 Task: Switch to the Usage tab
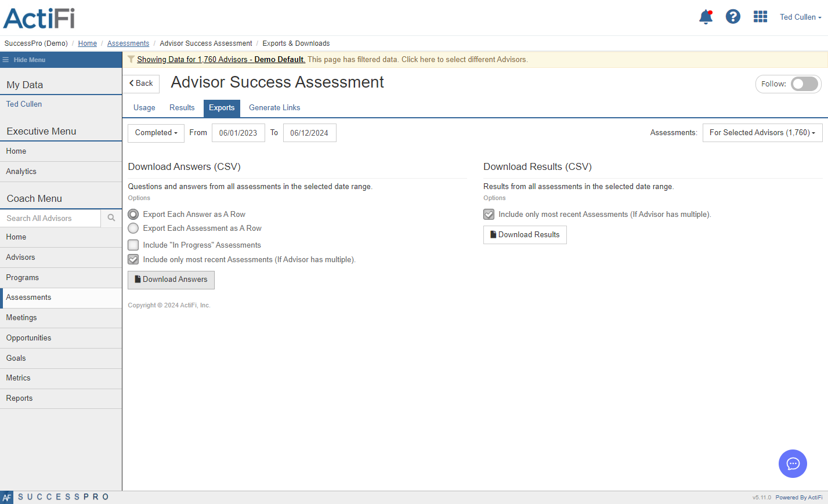point(144,108)
